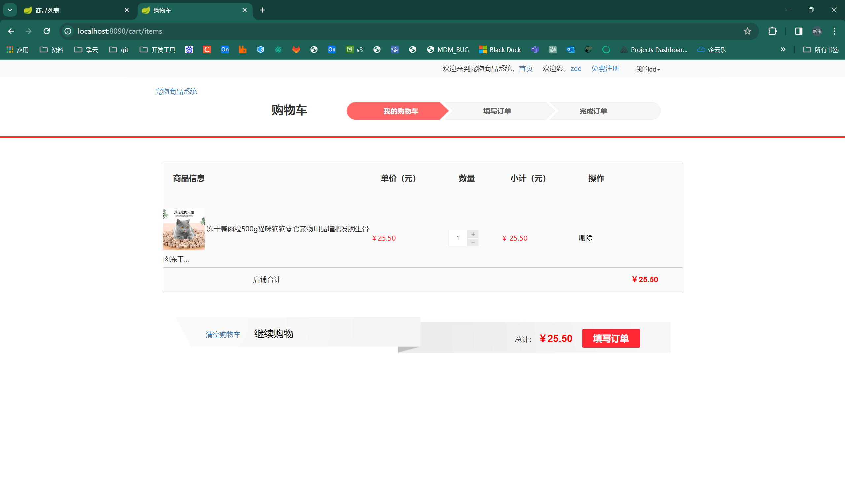The image size is (845, 504).
Task: Click the cat food product thumbnail
Action: tap(184, 230)
